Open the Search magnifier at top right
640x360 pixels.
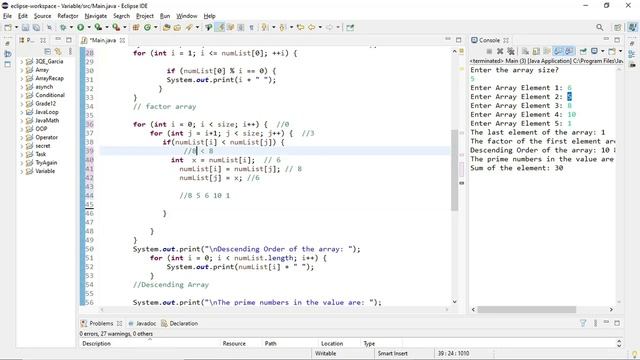[x=600, y=27]
